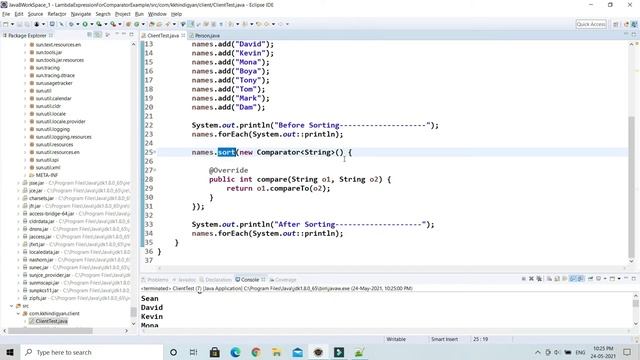The image size is (640, 360).
Task: Toggle Link with Editor in Package Explorer
Action: click(x=98, y=35)
